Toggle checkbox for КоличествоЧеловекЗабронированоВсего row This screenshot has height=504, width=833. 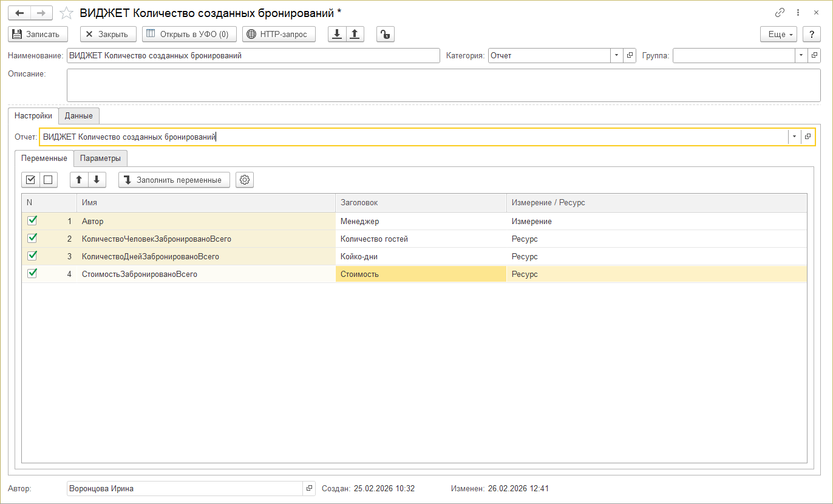click(32, 239)
